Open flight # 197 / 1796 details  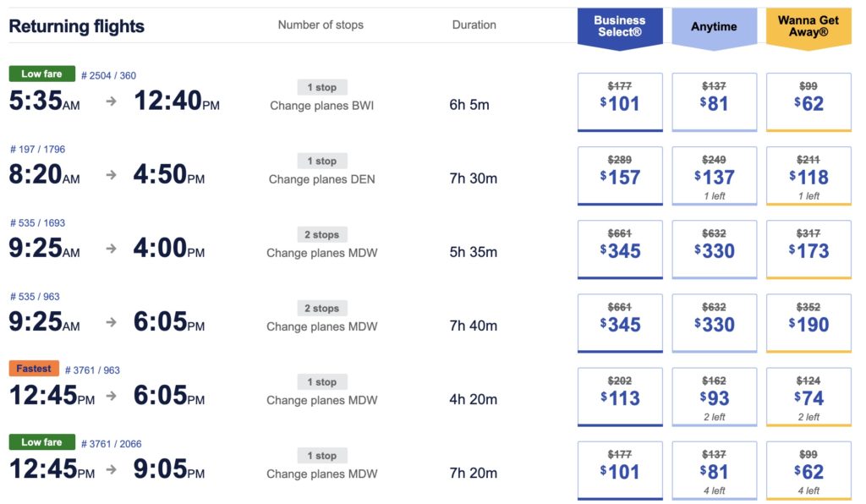(x=37, y=149)
